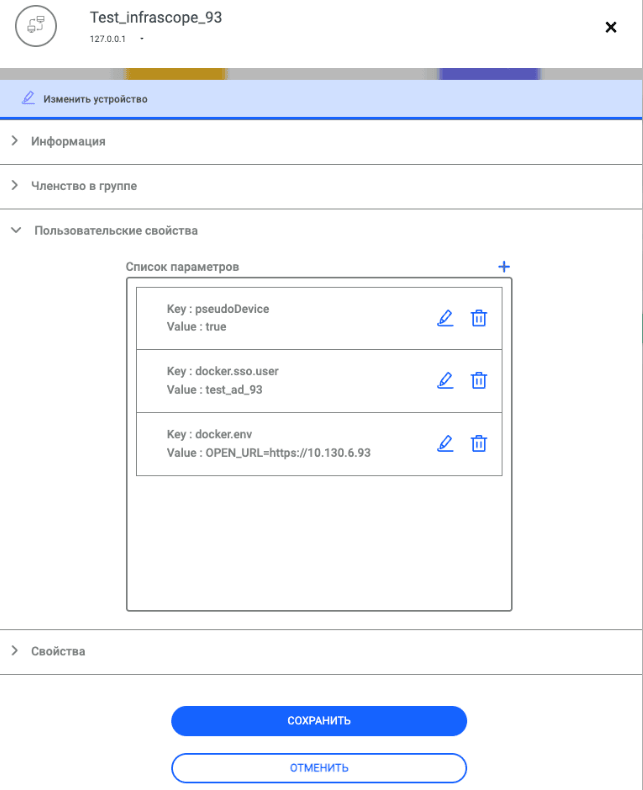
Task: Select the Изменить устройство tab
Action: [321, 99]
